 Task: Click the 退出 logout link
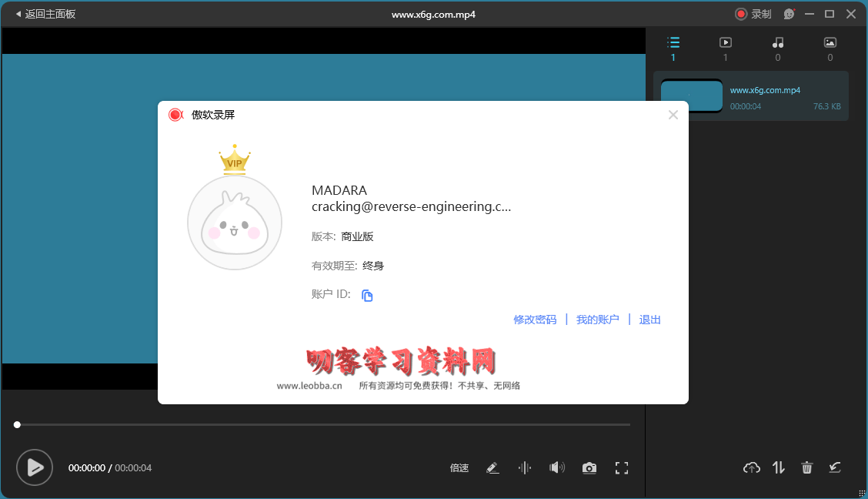pos(650,320)
